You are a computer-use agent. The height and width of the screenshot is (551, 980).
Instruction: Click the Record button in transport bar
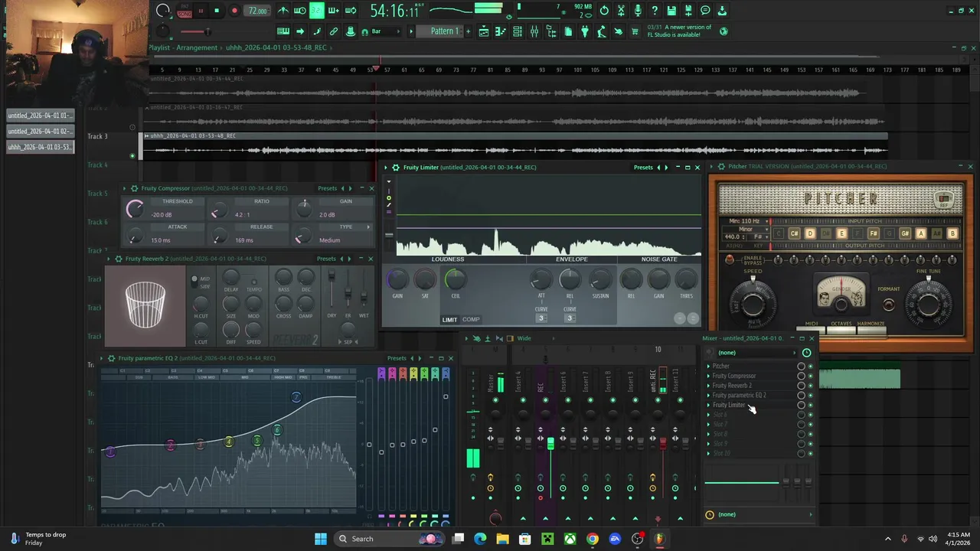click(x=235, y=11)
